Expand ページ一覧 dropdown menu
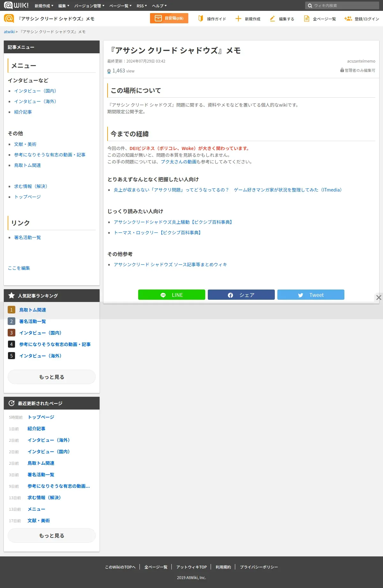 pyautogui.click(x=121, y=6)
